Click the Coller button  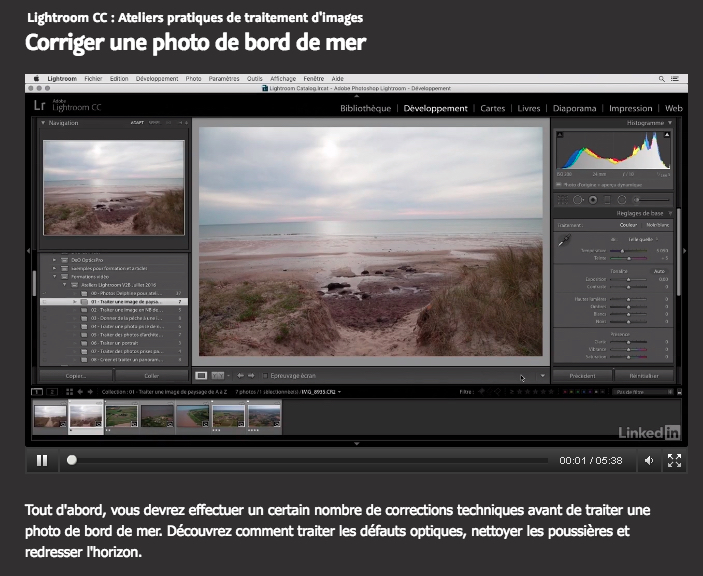click(152, 376)
